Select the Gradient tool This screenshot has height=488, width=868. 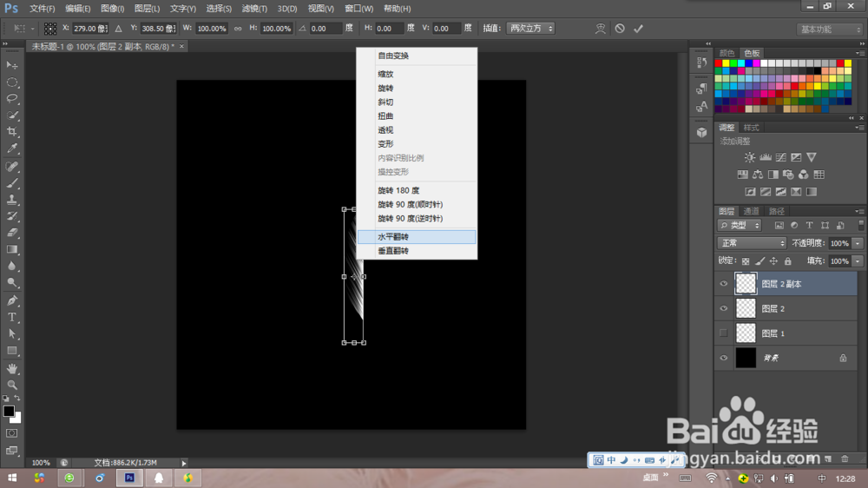[11, 249]
